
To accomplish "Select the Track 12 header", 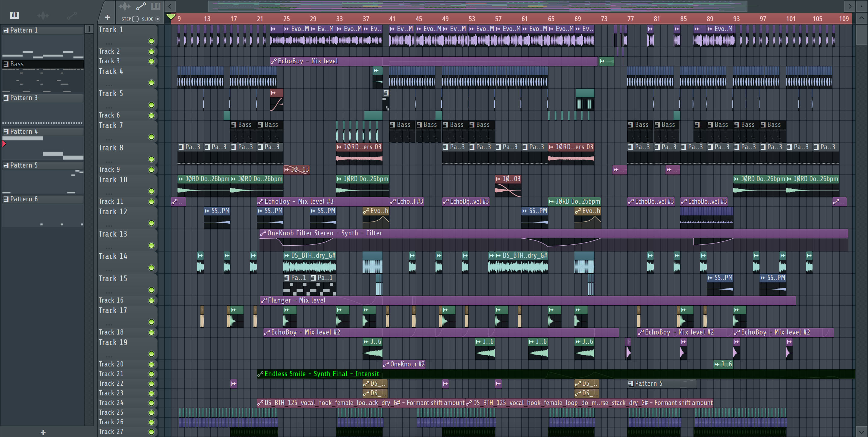I will [x=127, y=218].
